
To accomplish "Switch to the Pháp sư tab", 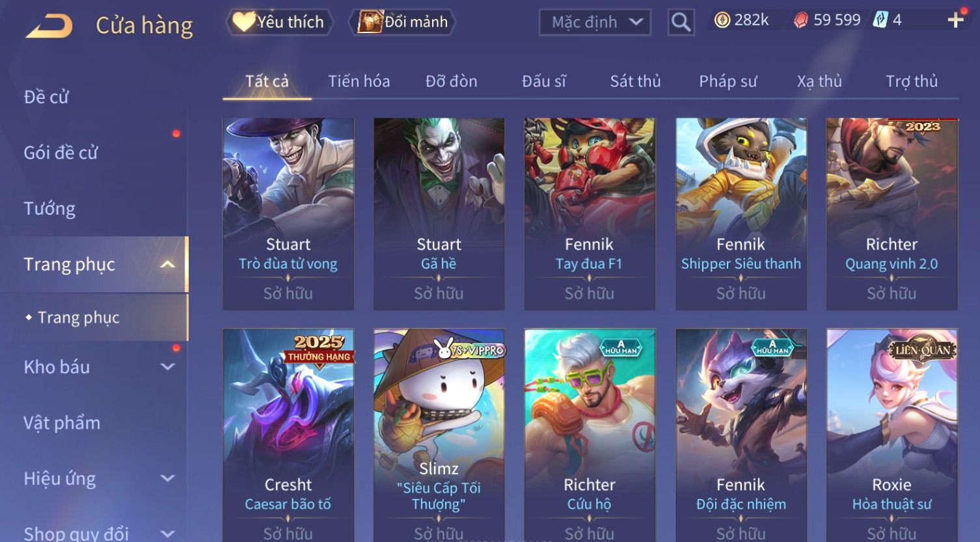I will (x=728, y=81).
